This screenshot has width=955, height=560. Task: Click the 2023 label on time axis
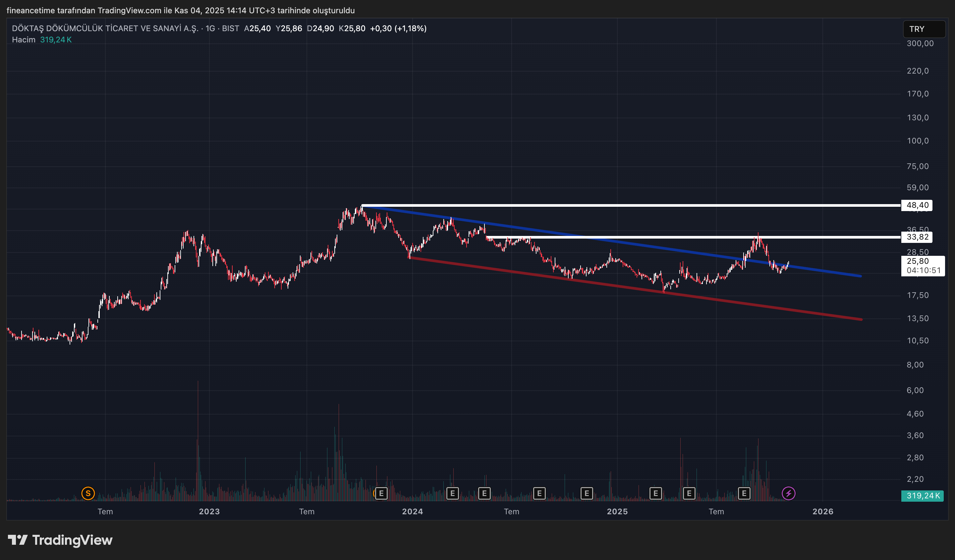(x=209, y=512)
